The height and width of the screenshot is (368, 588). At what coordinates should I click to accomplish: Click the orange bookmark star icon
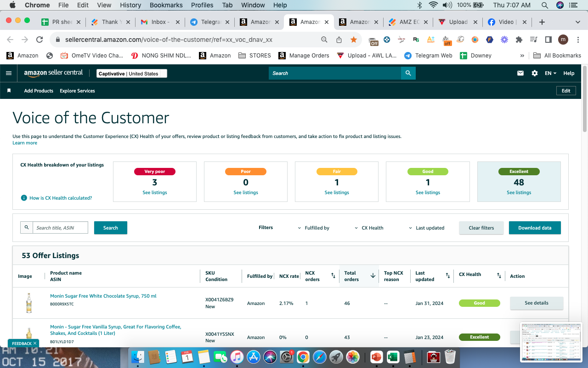pyautogui.click(x=354, y=40)
